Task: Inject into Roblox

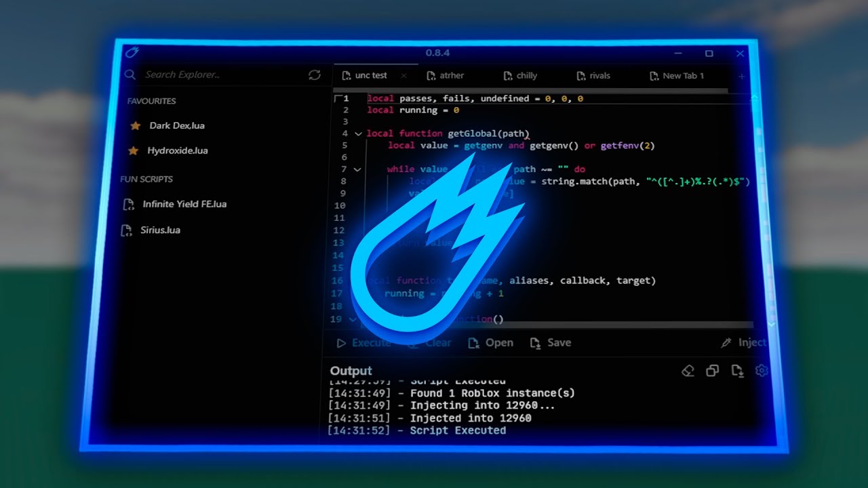Action: pyautogui.click(x=743, y=343)
